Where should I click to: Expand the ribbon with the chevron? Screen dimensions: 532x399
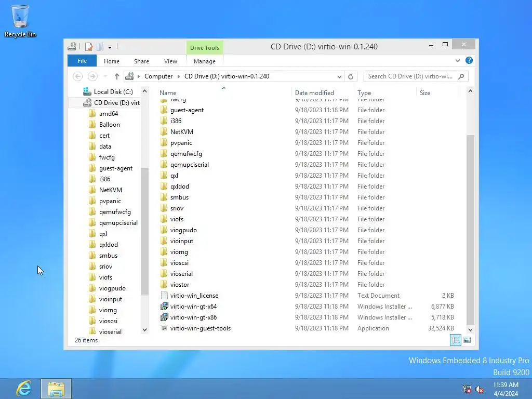pos(458,60)
